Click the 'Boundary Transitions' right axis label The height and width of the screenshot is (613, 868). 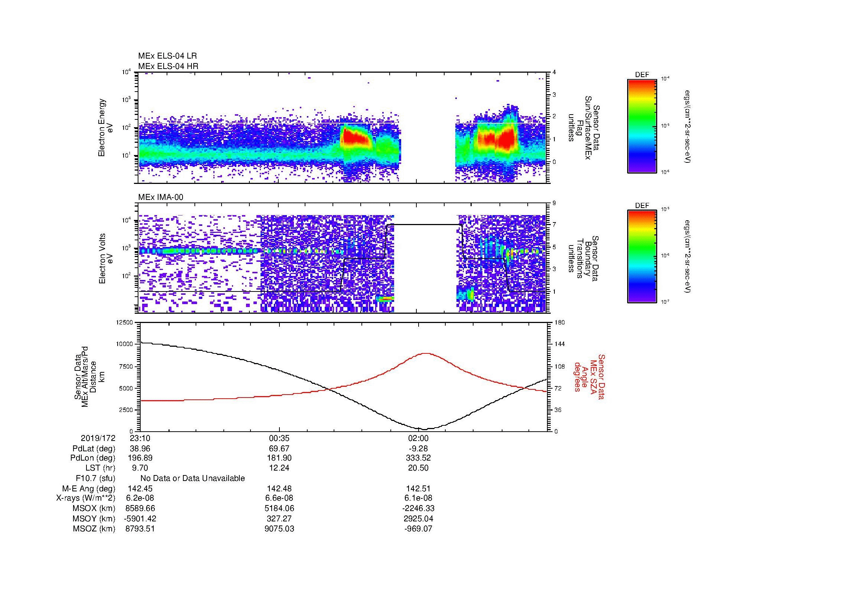pos(583,258)
